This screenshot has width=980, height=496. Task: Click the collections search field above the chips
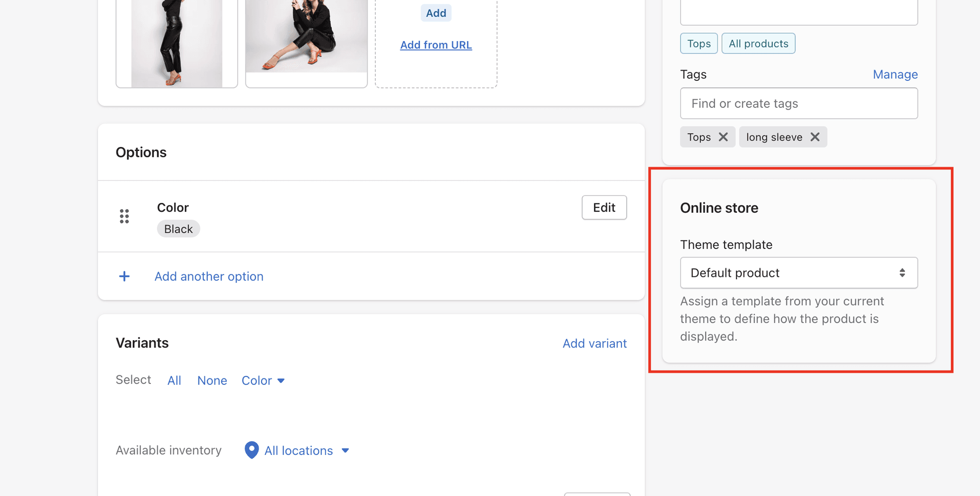[799, 12]
